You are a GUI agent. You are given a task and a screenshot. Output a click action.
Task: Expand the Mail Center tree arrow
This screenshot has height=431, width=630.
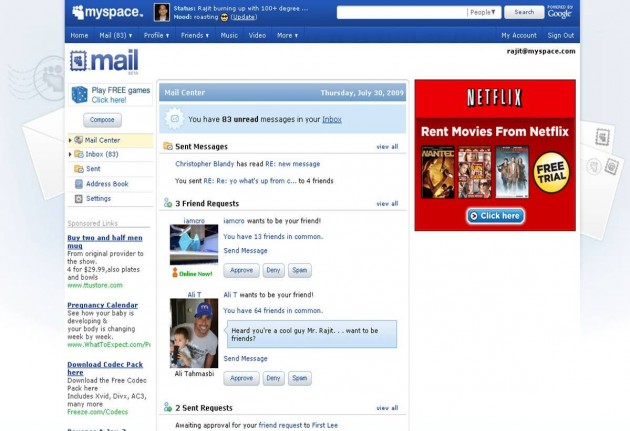click(70, 140)
